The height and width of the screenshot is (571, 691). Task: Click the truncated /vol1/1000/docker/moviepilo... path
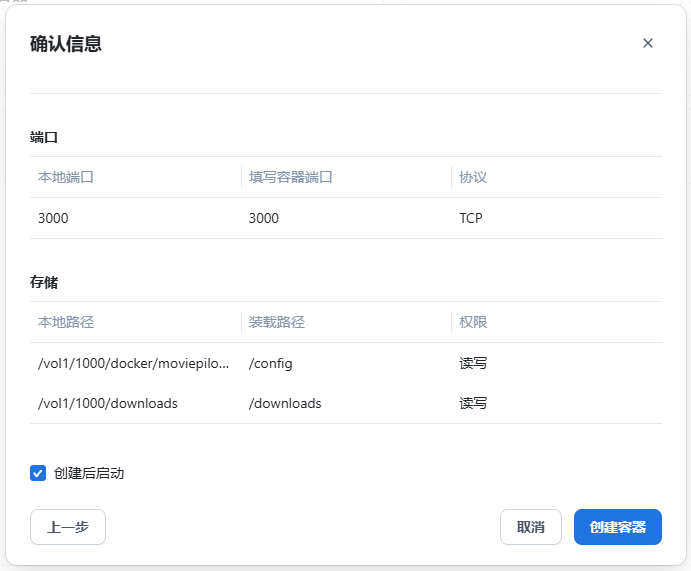pyautogui.click(x=133, y=363)
